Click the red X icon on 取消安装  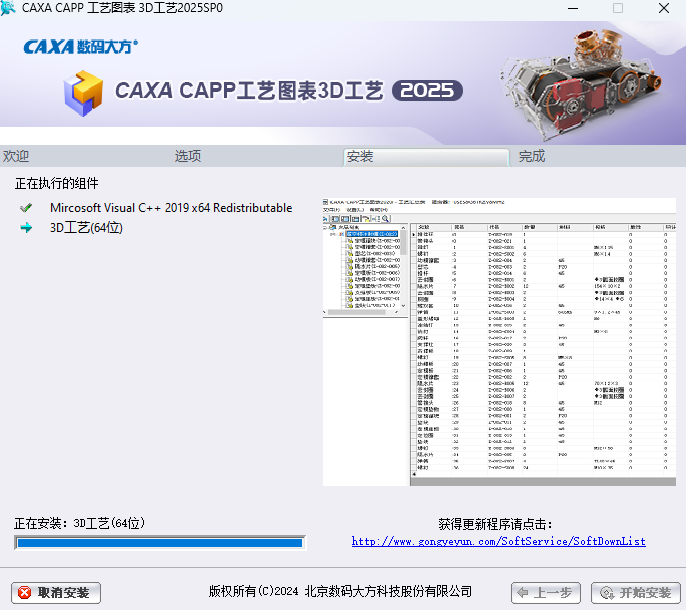(x=25, y=592)
